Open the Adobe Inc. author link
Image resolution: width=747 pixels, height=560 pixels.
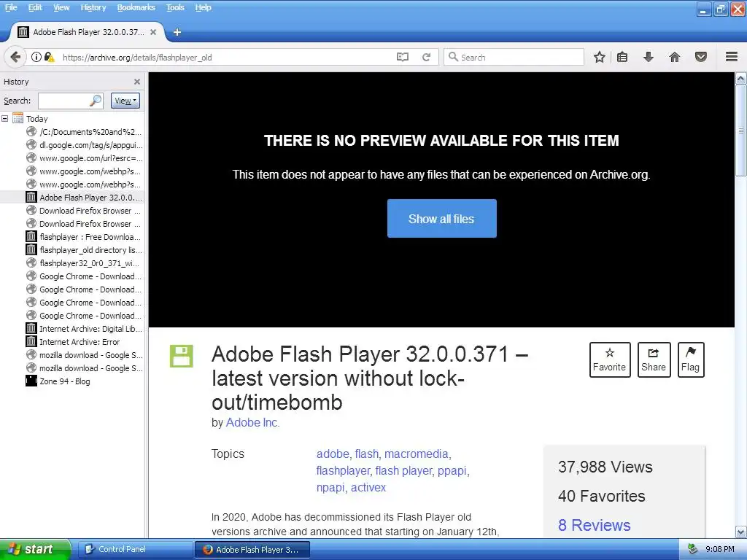252,422
